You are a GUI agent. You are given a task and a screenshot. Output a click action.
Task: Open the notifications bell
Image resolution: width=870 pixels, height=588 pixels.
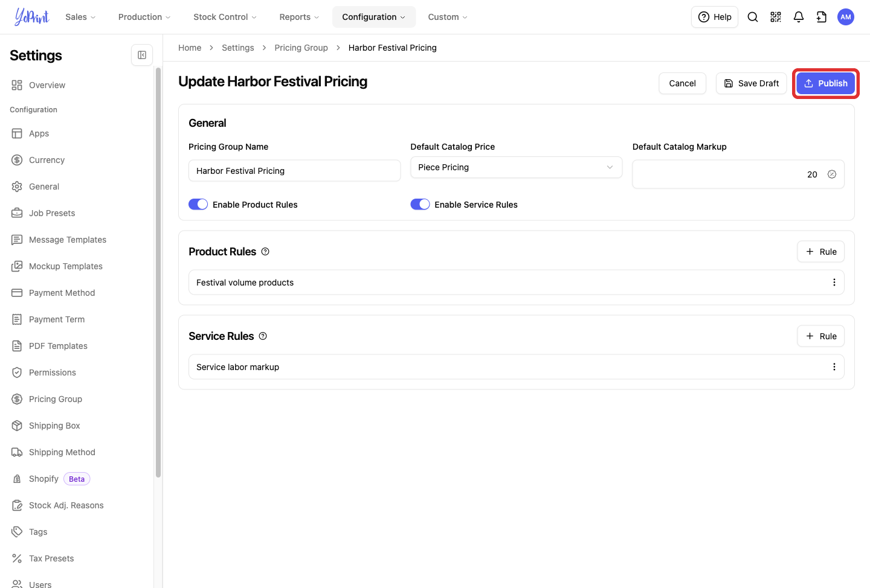click(799, 17)
